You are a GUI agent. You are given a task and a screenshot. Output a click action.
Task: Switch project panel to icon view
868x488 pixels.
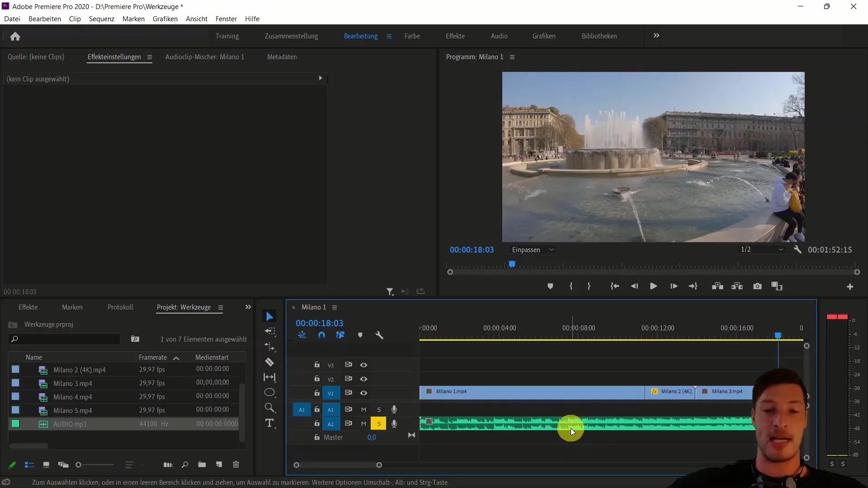coord(46,465)
